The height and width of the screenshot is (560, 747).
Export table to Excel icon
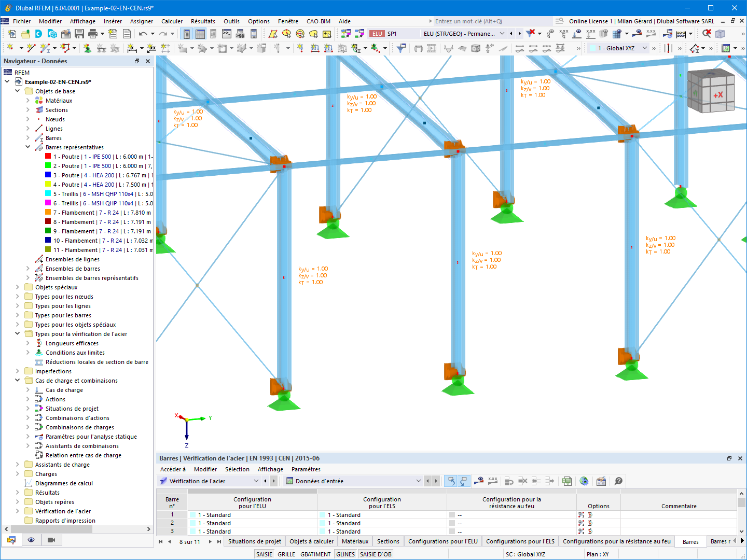(x=567, y=481)
